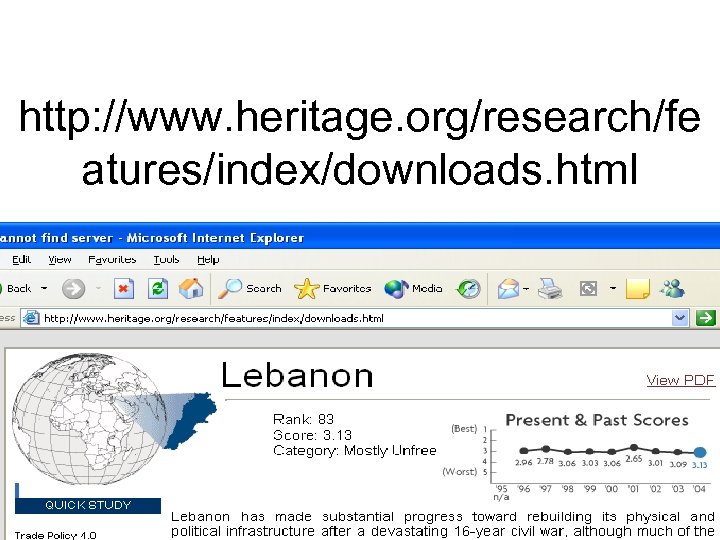Viewport: 720px width, 540px height.
Task: Click the green Go arrow button
Action: tap(705, 318)
